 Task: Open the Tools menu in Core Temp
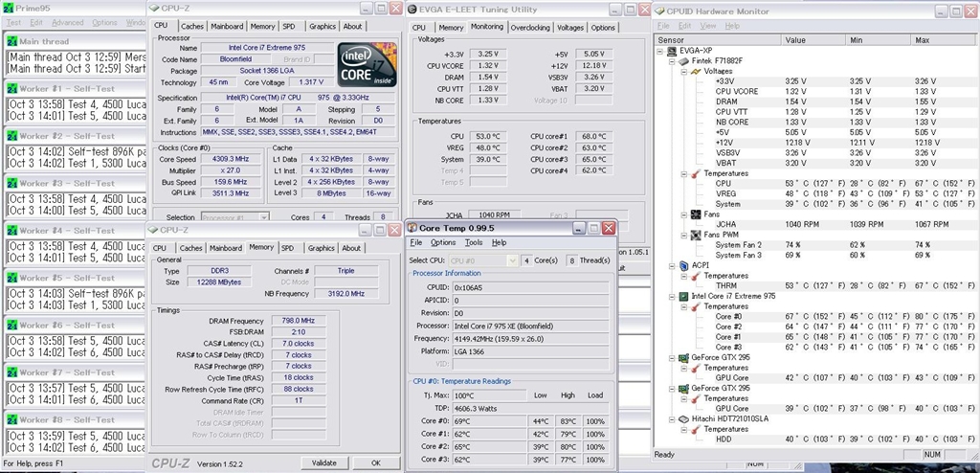point(474,242)
